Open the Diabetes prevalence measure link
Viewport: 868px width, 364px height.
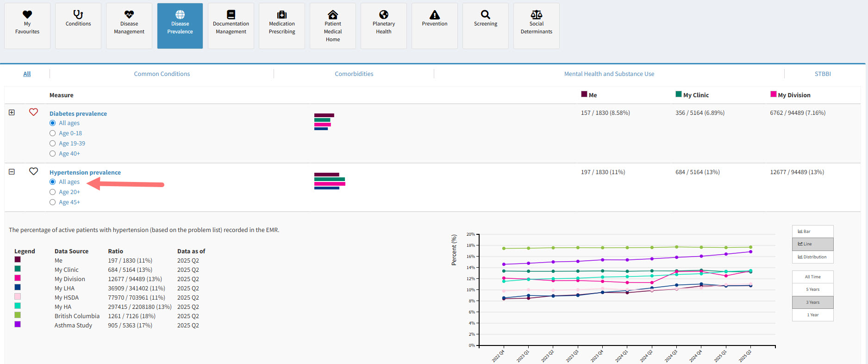[x=78, y=113]
